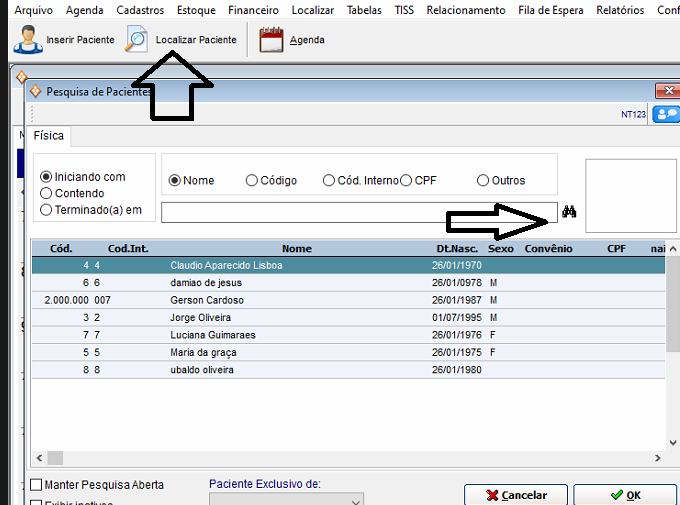
Task: Sort by the Nome column header
Action: [x=296, y=248]
